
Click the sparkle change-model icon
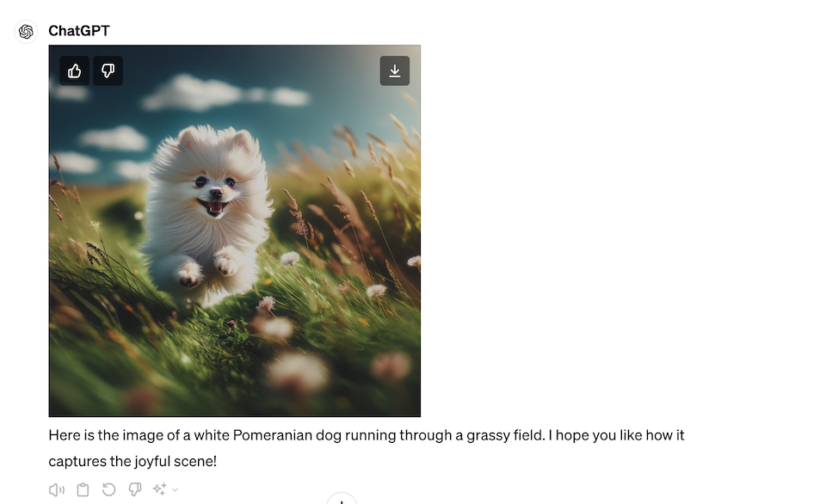pos(160,489)
